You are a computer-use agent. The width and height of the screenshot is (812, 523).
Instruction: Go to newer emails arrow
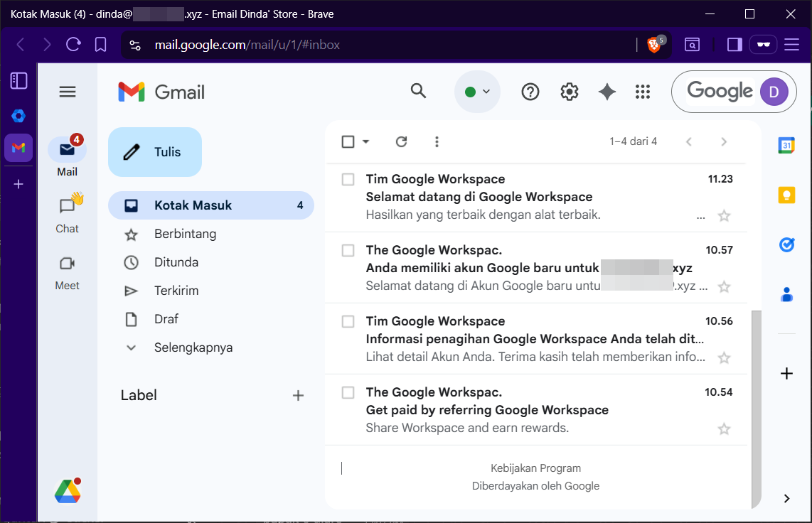[x=689, y=141]
